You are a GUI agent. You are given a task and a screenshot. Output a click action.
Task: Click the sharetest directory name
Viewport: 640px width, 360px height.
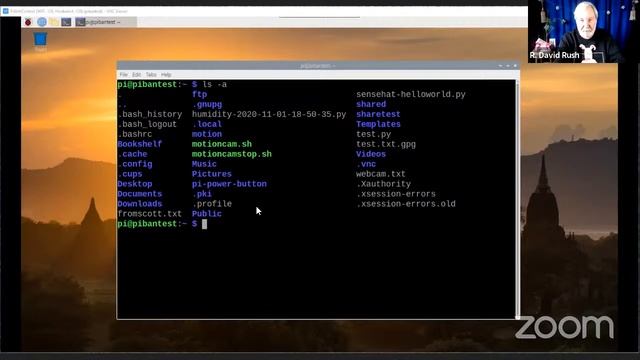click(x=378, y=114)
